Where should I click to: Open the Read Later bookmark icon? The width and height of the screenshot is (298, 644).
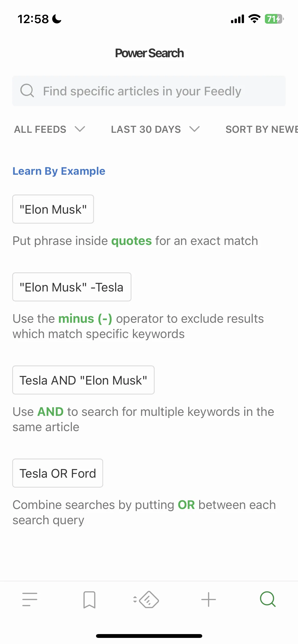pos(89,600)
